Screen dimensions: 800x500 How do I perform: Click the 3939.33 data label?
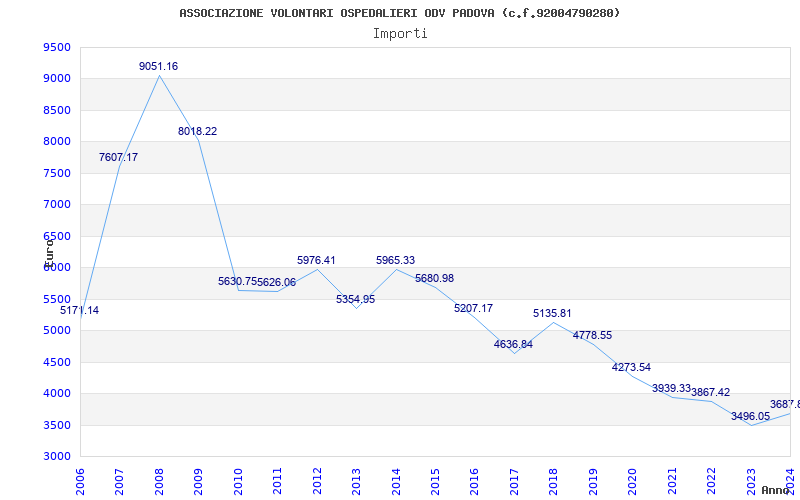pyautogui.click(x=671, y=389)
